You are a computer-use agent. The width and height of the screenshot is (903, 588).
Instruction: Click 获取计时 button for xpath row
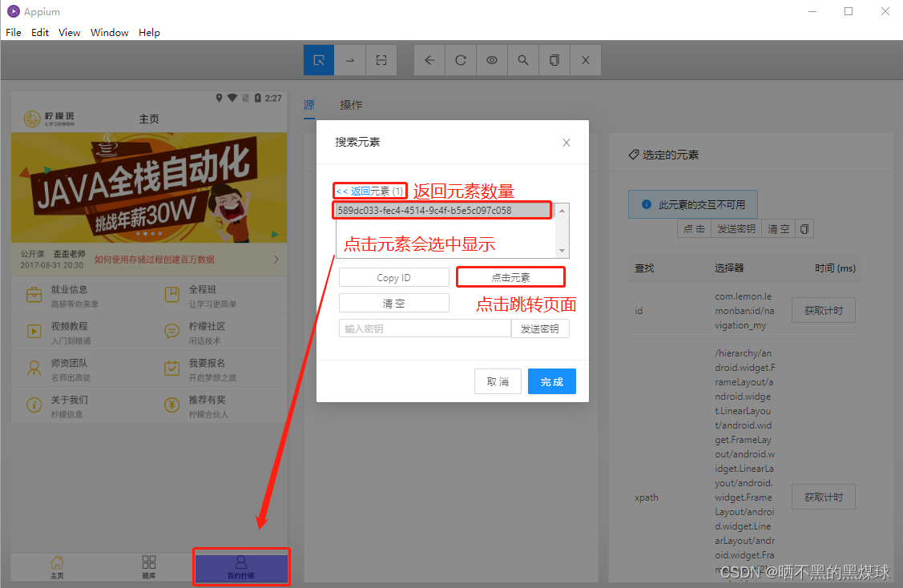pyautogui.click(x=824, y=497)
